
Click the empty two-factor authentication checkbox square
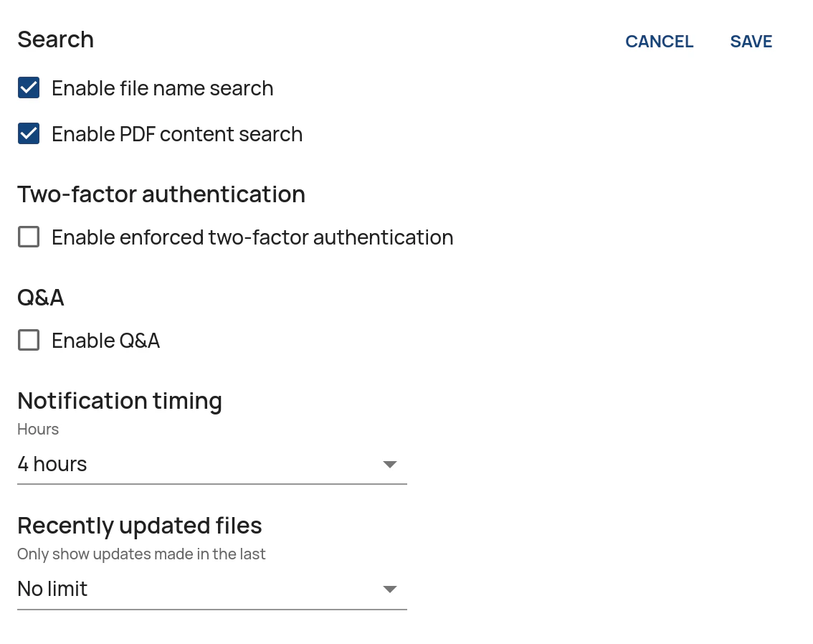(x=28, y=237)
